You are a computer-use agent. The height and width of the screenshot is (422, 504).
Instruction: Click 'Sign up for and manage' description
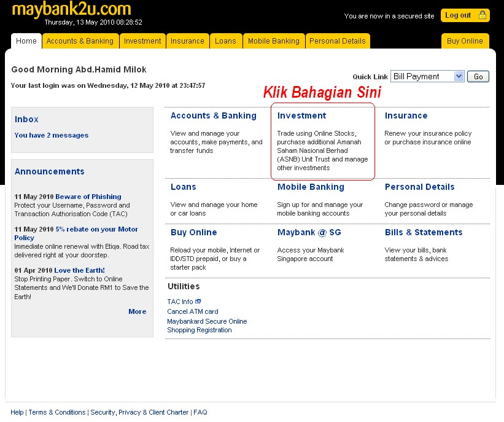320,209
